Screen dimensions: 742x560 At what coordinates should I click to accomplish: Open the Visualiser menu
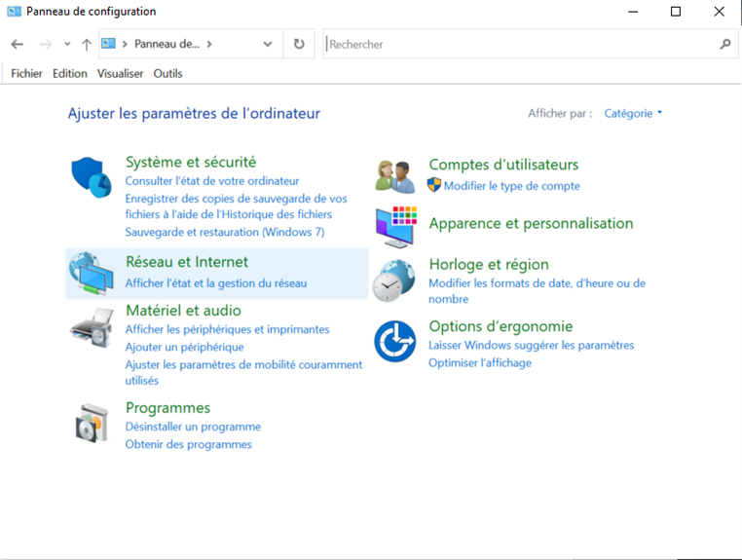(120, 73)
